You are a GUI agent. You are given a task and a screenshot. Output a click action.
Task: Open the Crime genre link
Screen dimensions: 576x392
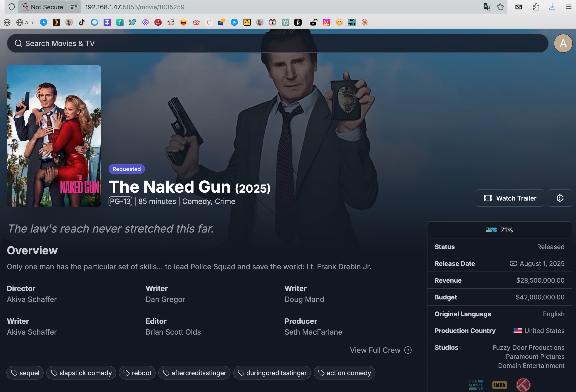tap(225, 201)
